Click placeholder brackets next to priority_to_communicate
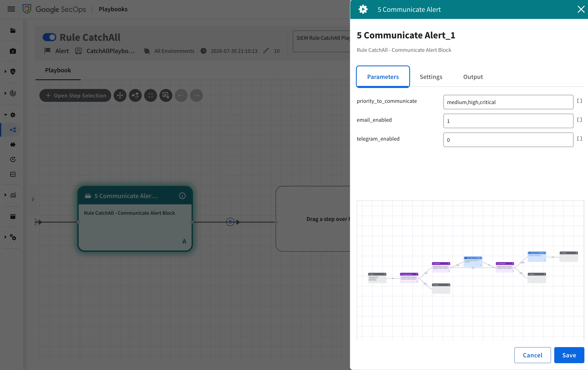The image size is (588, 370). (x=579, y=101)
